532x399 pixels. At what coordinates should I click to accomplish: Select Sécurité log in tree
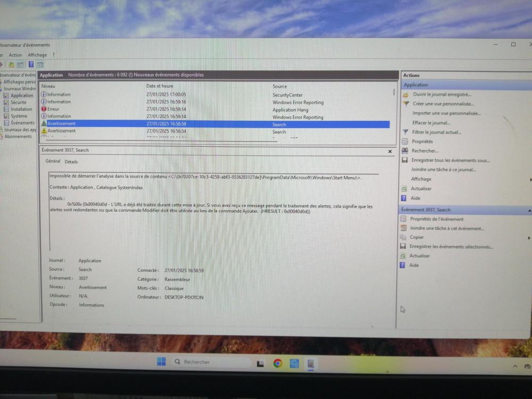18,103
